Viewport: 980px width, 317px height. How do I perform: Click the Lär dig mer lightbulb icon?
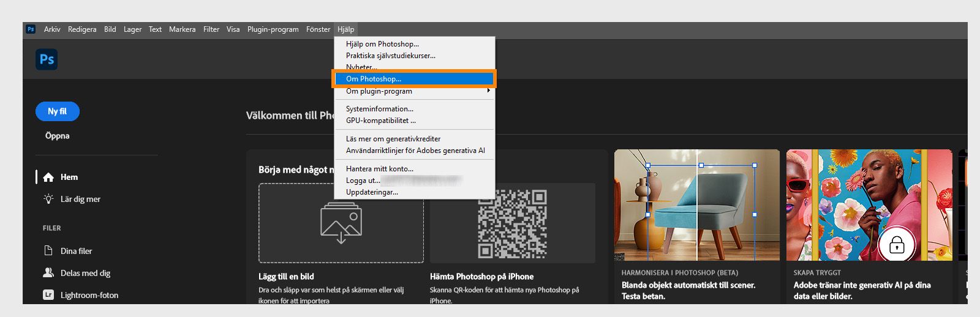click(x=48, y=199)
